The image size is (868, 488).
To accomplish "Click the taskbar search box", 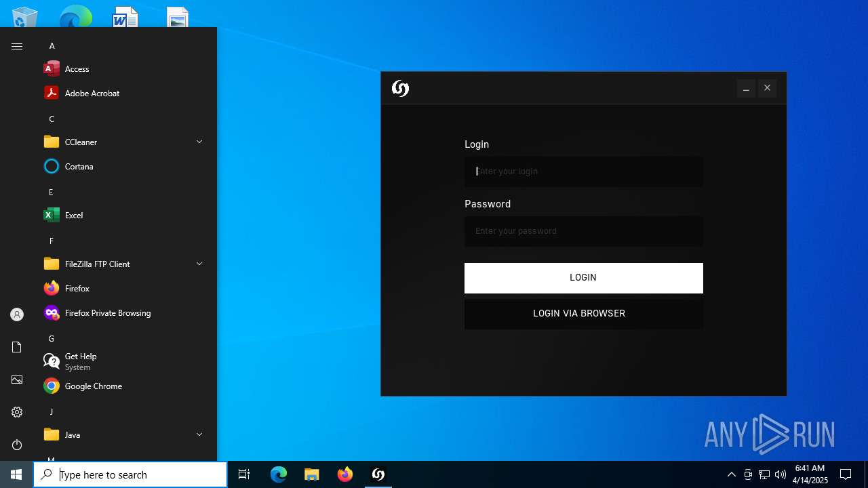I will point(130,474).
